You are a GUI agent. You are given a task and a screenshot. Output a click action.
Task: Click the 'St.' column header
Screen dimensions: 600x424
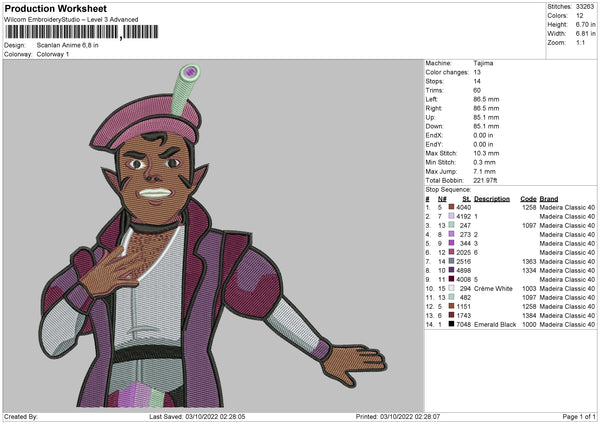tap(466, 199)
